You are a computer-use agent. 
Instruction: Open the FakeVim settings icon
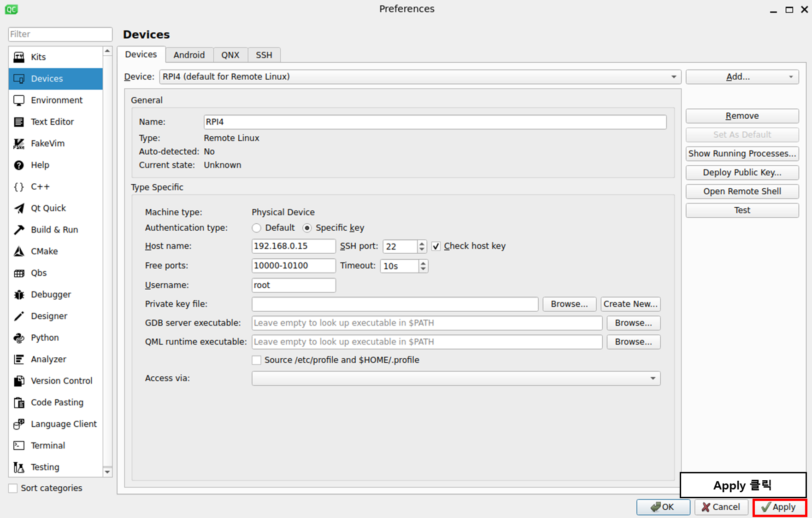tap(19, 144)
